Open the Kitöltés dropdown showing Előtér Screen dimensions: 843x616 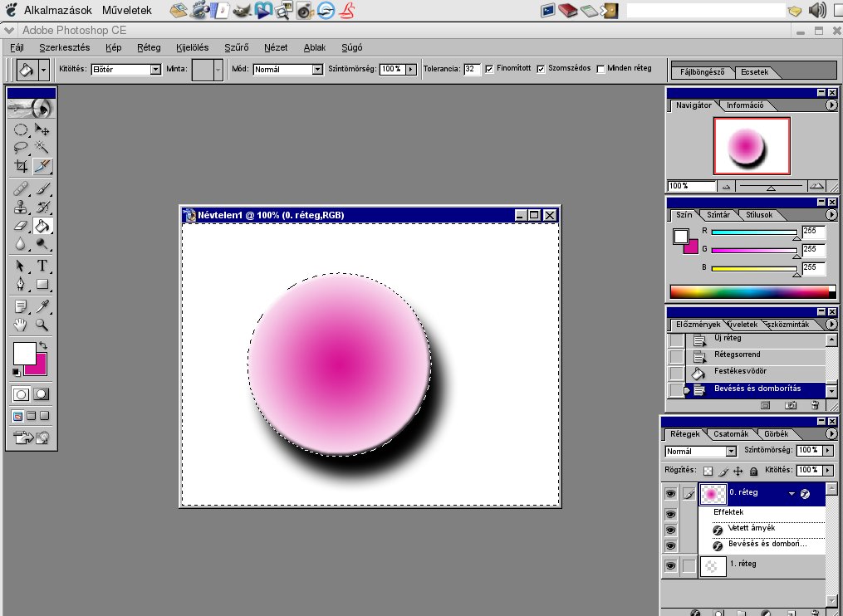(125, 70)
